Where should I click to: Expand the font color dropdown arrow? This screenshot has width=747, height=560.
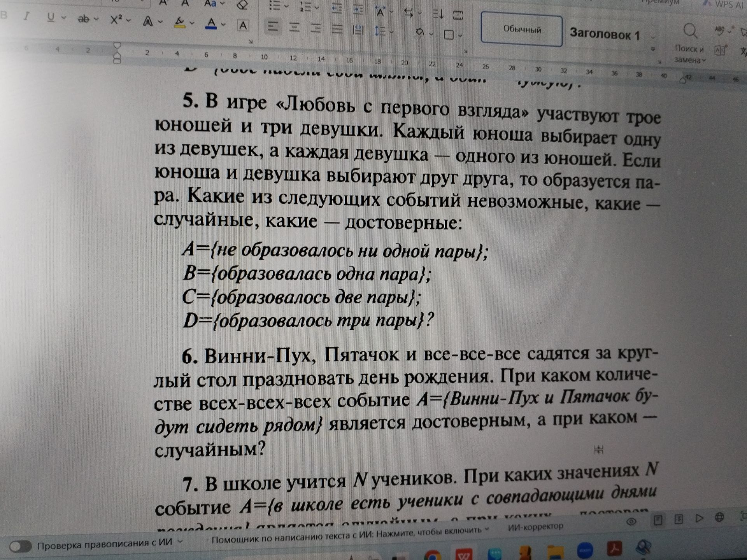(x=223, y=24)
